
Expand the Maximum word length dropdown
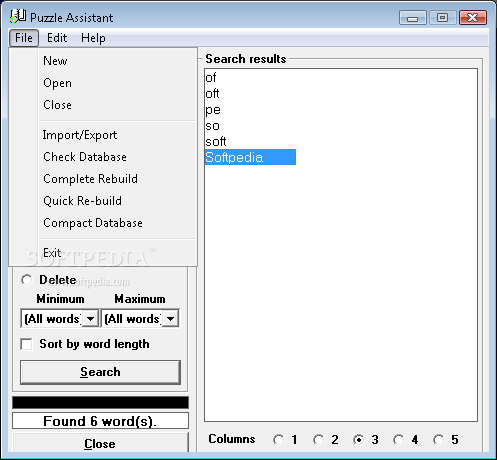point(171,319)
